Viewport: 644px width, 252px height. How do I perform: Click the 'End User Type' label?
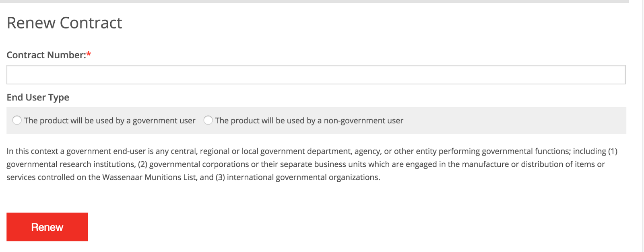pos(38,98)
